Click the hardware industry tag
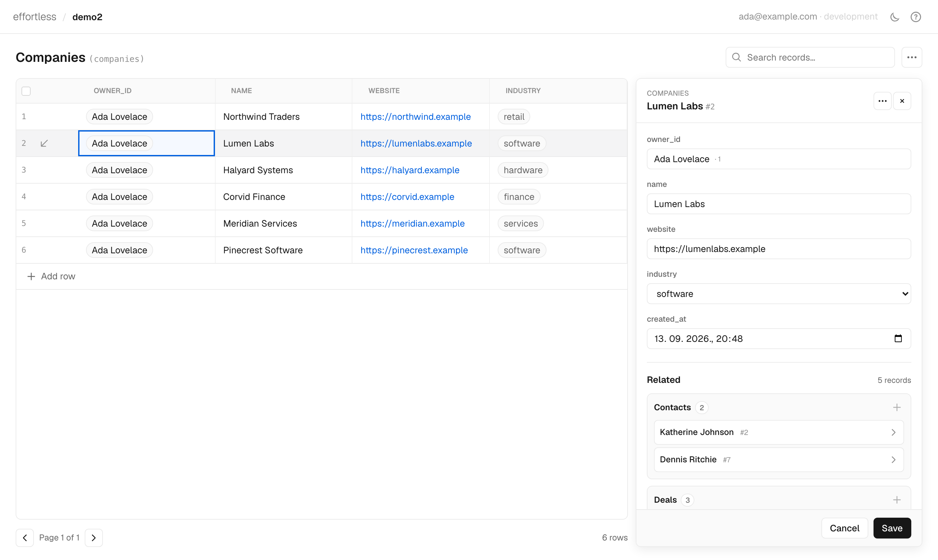Image resolution: width=938 pixels, height=560 pixels. 523,170
